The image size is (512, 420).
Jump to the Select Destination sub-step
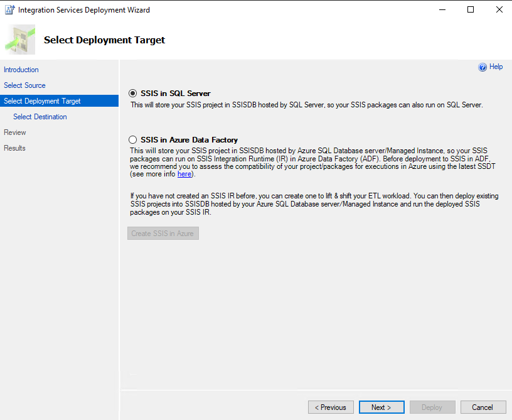click(40, 117)
